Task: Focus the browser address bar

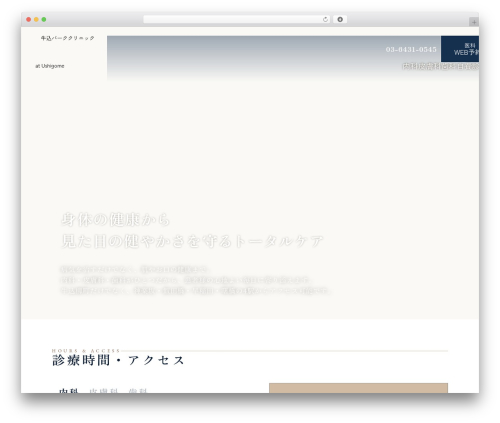Action: [x=236, y=20]
